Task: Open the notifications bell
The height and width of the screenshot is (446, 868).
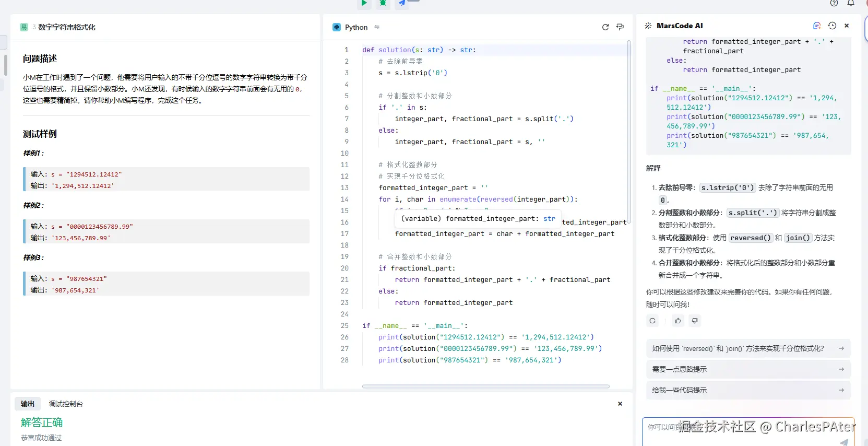Action: 851,3
